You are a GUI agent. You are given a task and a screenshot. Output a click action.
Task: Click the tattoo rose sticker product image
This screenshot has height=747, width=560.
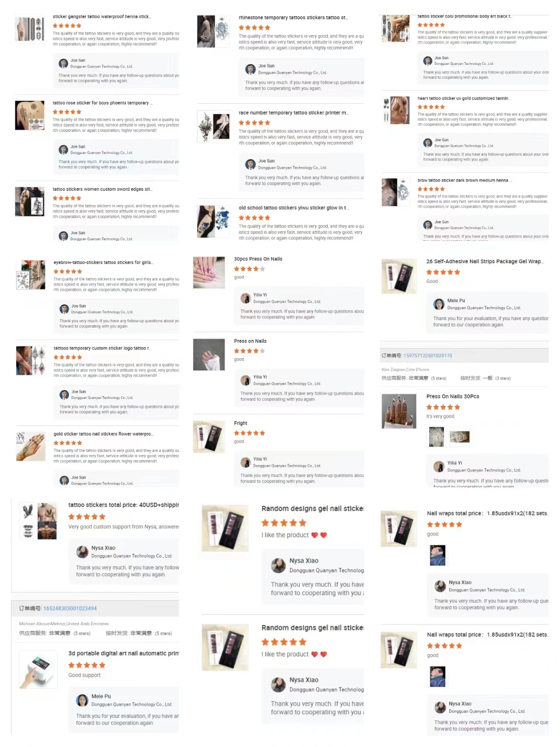(x=30, y=115)
